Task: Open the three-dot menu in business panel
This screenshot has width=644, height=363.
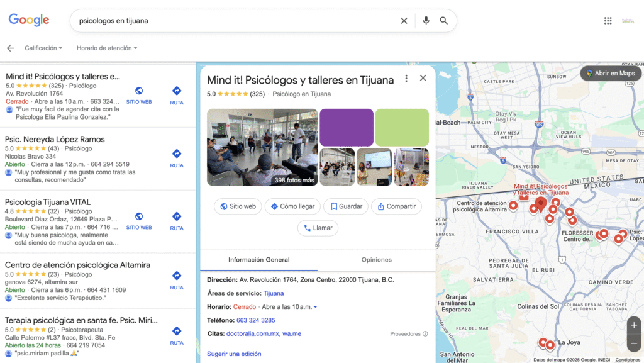Action: tap(406, 79)
